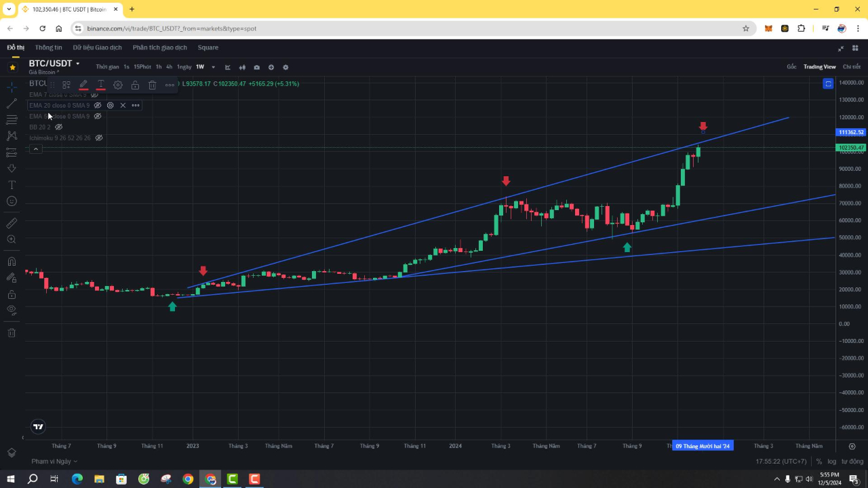Select the crosshair tool in the left toolbar
The width and height of the screenshot is (868, 488).
[12, 87]
